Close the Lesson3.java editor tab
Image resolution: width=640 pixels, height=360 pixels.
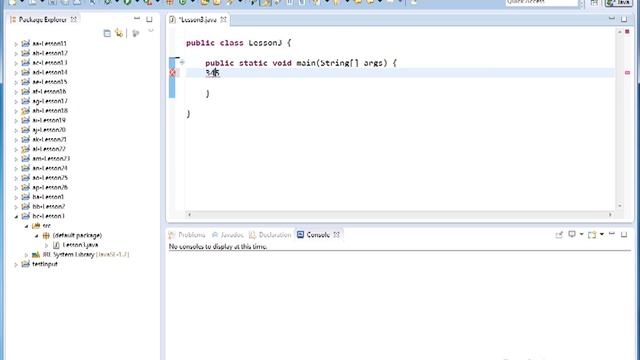coord(223,20)
